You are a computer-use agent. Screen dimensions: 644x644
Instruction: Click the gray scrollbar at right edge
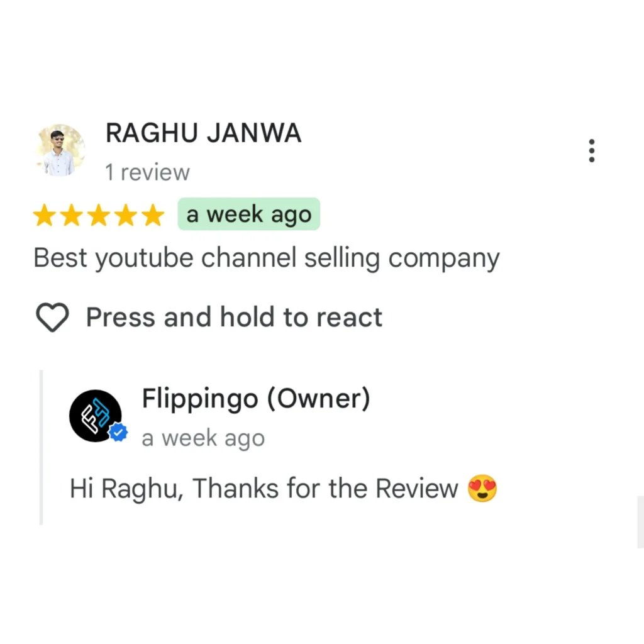[x=640, y=521]
